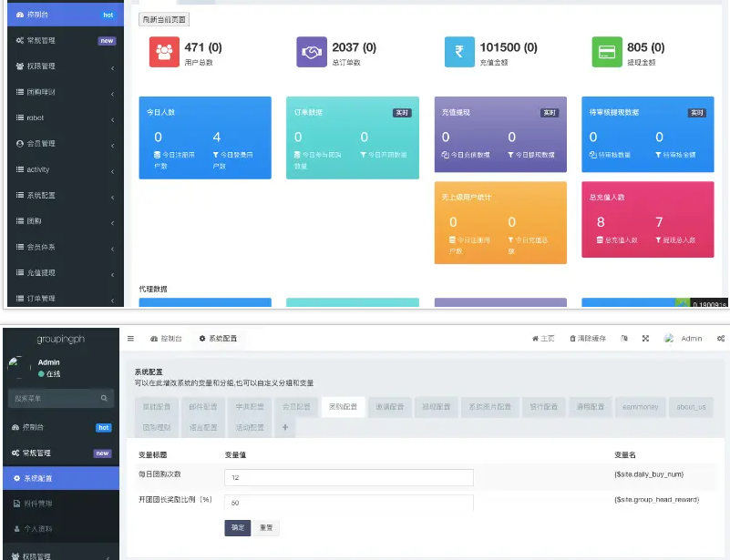Image resolution: width=730 pixels, height=560 pixels.
Task: Toggle sidebar with the hamburger menu icon
Action: pos(130,338)
